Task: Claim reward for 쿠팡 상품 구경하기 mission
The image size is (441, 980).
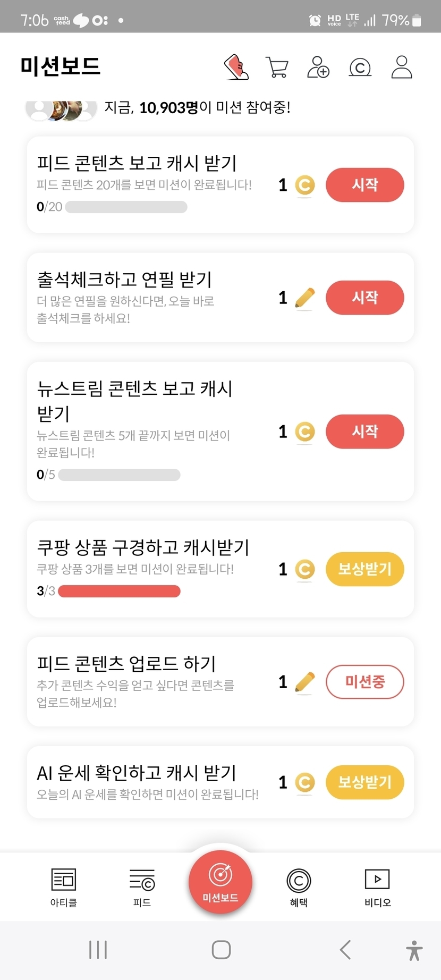Action: tap(364, 569)
